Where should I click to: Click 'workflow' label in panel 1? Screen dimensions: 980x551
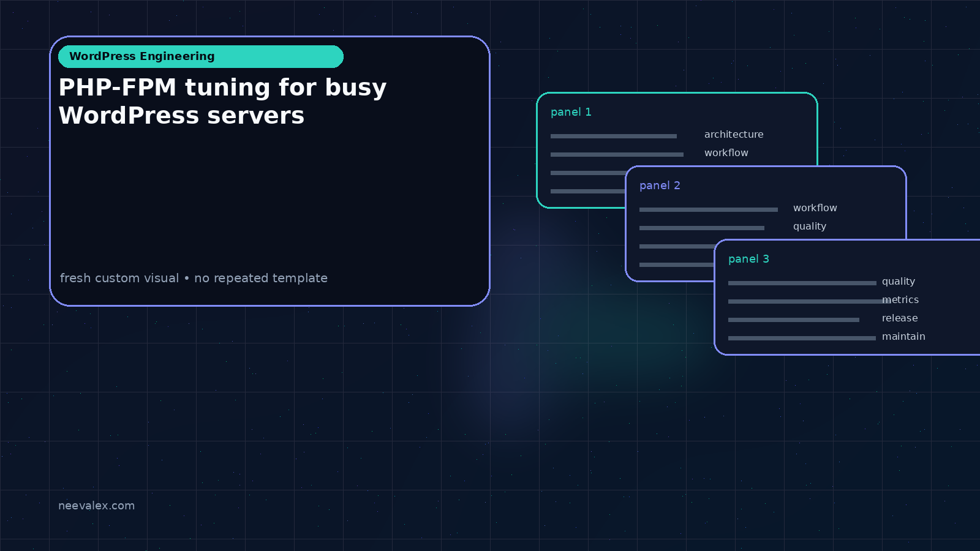coord(726,152)
